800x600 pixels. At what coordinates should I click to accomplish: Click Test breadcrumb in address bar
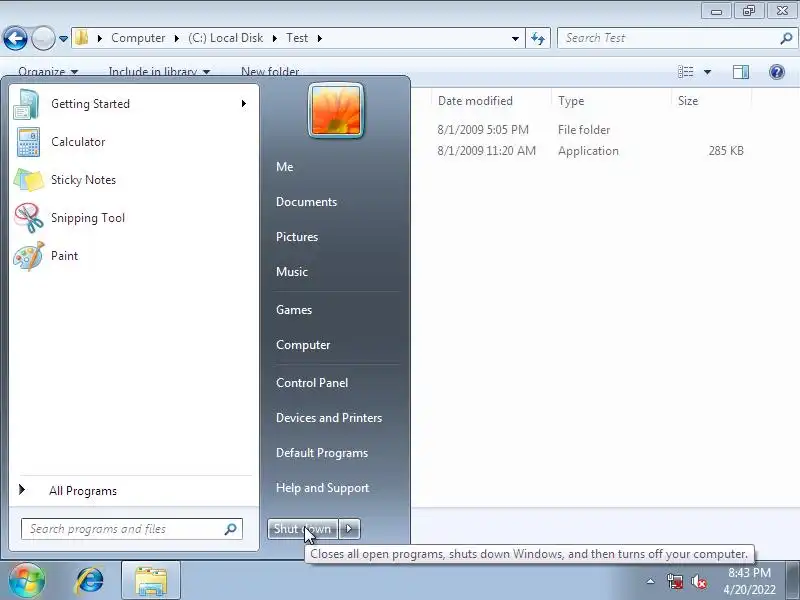pyautogui.click(x=297, y=38)
